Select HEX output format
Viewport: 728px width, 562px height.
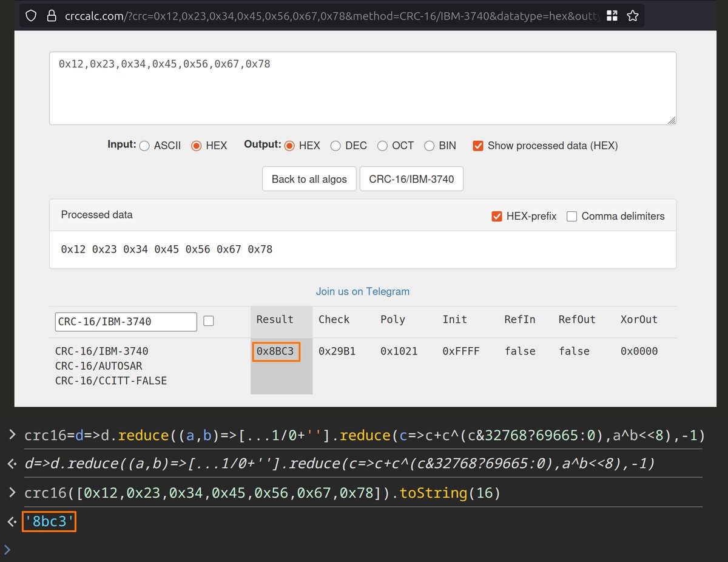click(x=289, y=146)
